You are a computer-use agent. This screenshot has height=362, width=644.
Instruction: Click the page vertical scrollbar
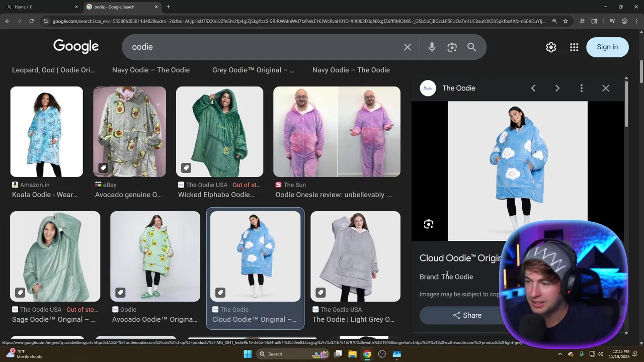pyautogui.click(x=641, y=72)
